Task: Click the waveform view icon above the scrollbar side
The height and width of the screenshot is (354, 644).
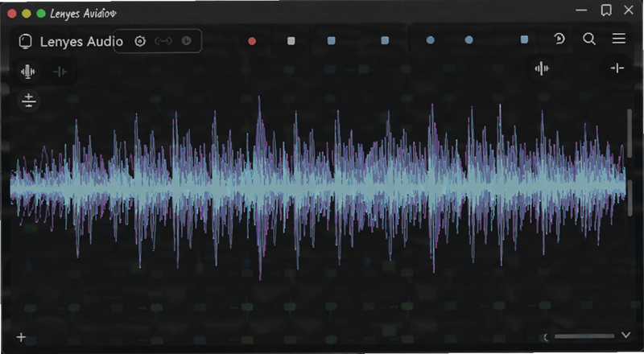Action: click(x=542, y=68)
